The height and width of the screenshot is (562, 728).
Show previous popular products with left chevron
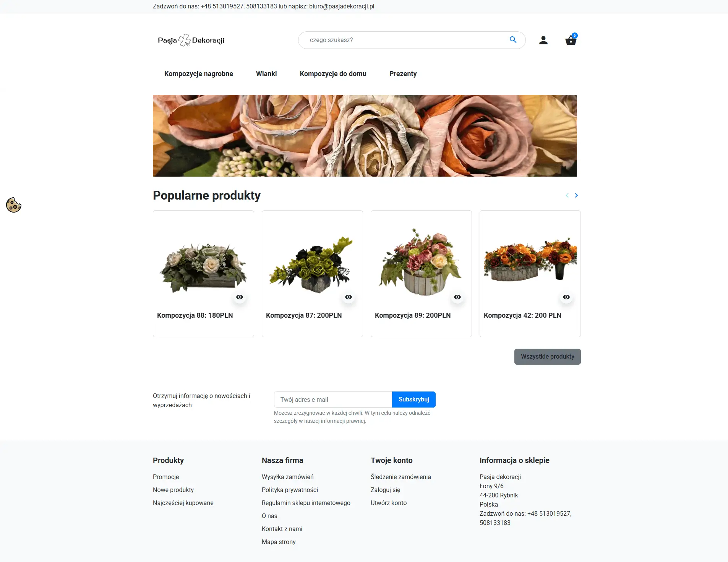(x=567, y=195)
